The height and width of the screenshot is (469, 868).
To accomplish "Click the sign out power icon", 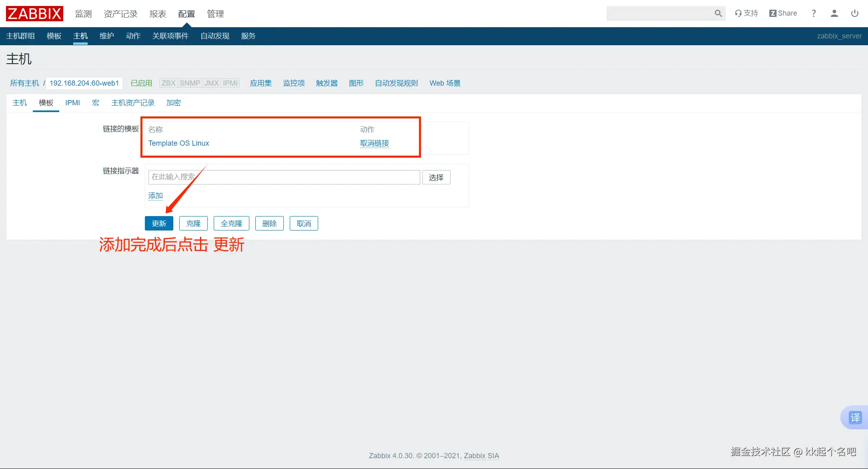I will coord(854,13).
